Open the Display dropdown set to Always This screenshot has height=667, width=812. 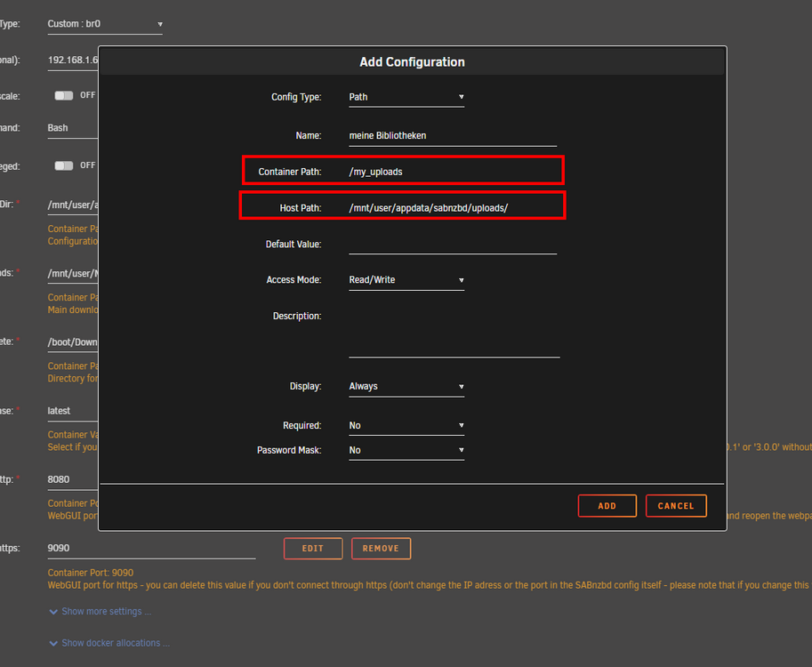pos(406,387)
